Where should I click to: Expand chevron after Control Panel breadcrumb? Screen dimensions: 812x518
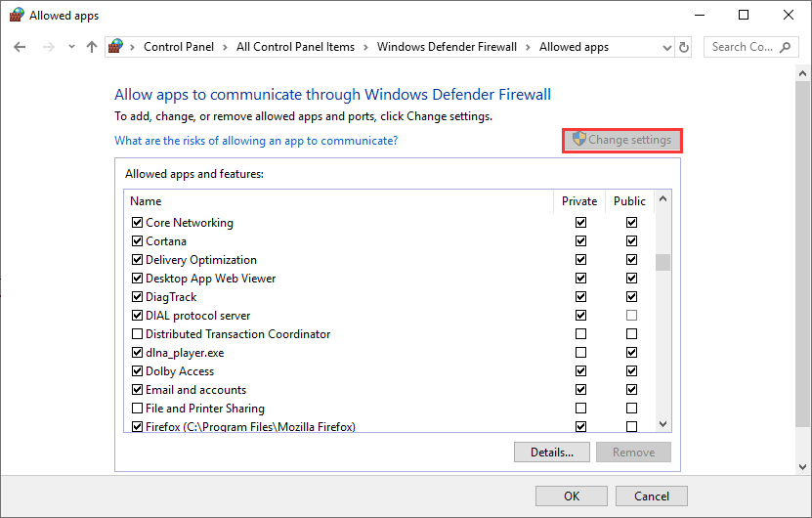(225, 48)
